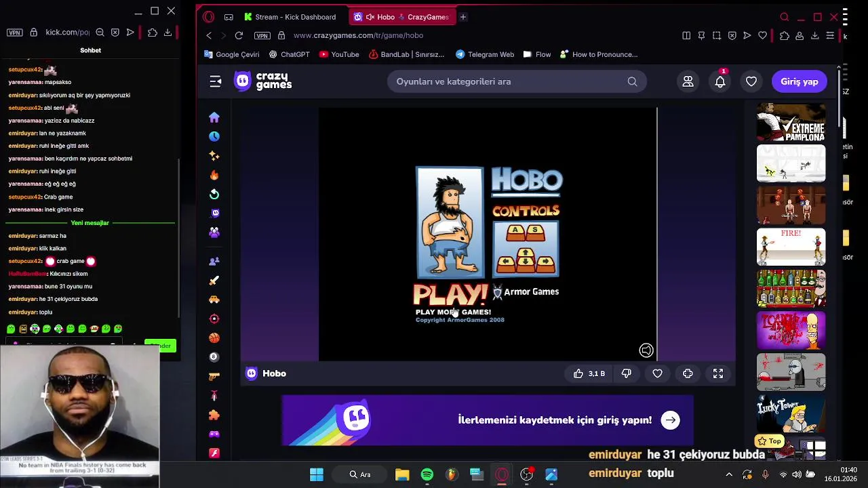Click the round feedback icon at game corner
Image resolution: width=868 pixels, height=488 pixels.
point(646,350)
